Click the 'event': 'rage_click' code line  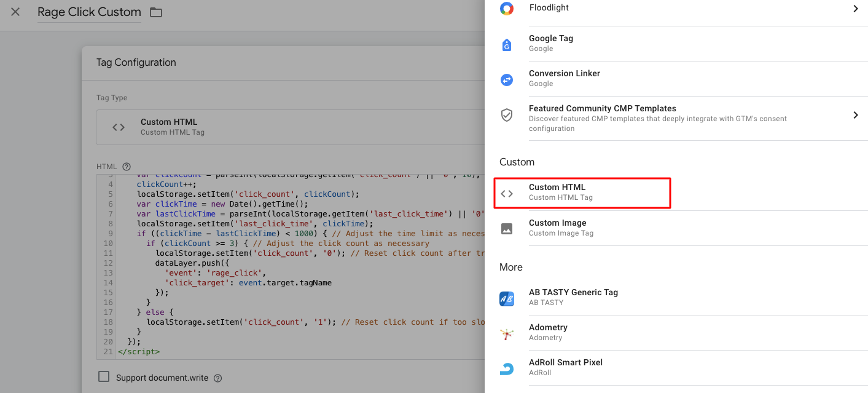[x=215, y=272]
